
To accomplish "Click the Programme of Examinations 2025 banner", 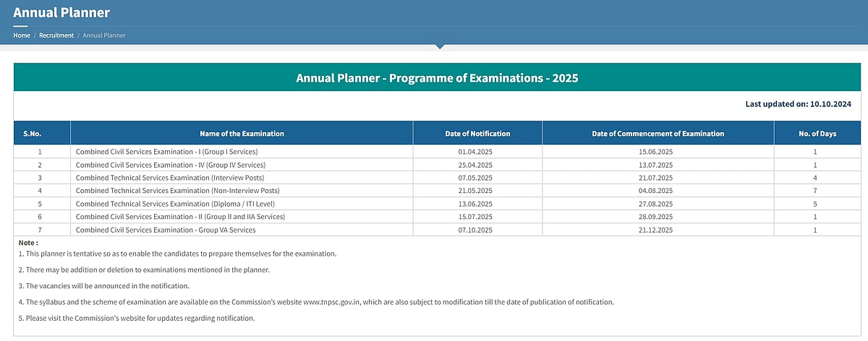I will point(437,77).
